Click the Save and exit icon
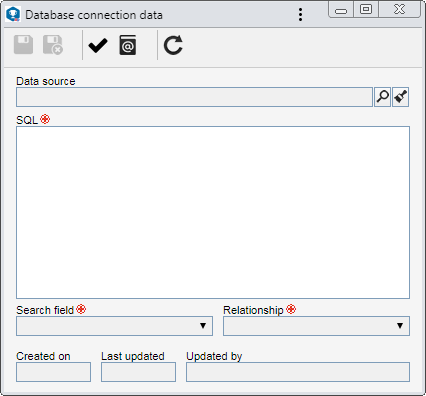This screenshot has height=396, width=426. pos(53,45)
